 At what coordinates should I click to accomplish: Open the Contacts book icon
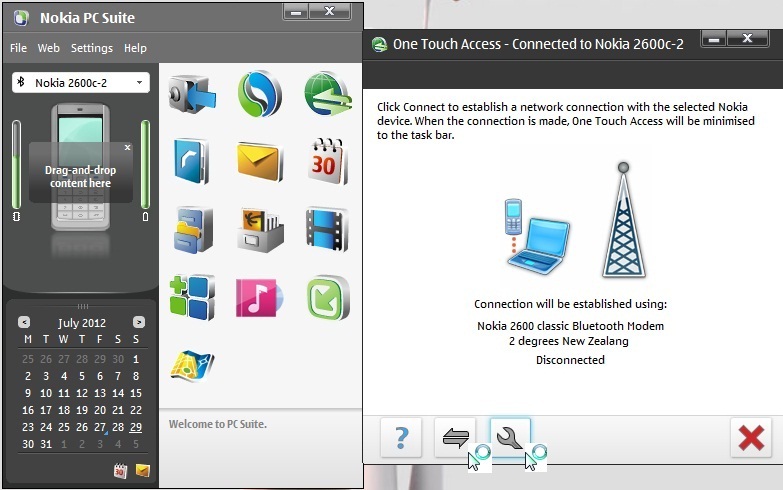[192, 162]
